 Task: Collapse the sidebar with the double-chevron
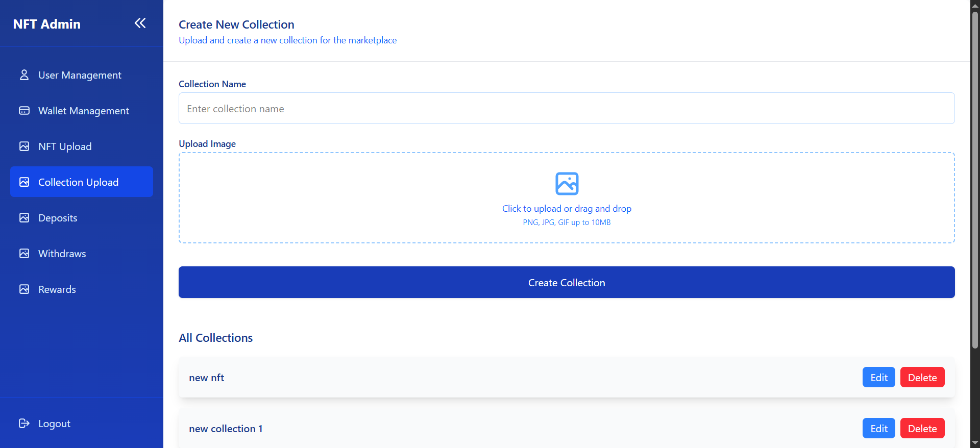pos(140,22)
